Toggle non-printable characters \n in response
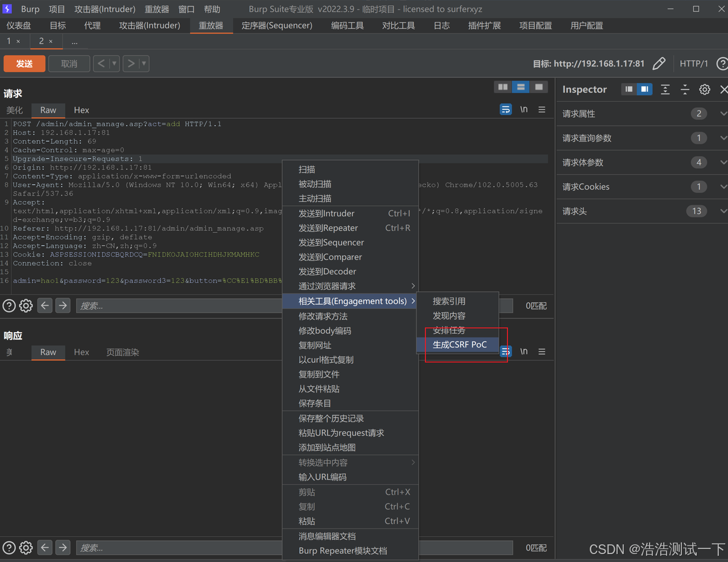The width and height of the screenshot is (728, 562). coord(524,352)
